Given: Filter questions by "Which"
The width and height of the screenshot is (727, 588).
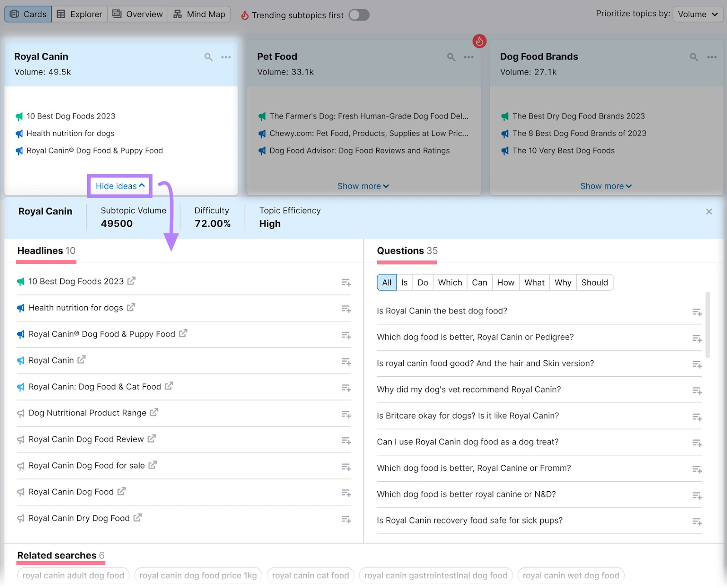Looking at the screenshot, I should pyautogui.click(x=450, y=282).
